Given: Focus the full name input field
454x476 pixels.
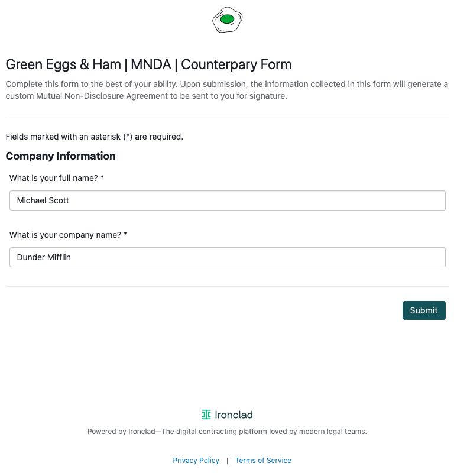Looking at the screenshot, I should click(228, 200).
